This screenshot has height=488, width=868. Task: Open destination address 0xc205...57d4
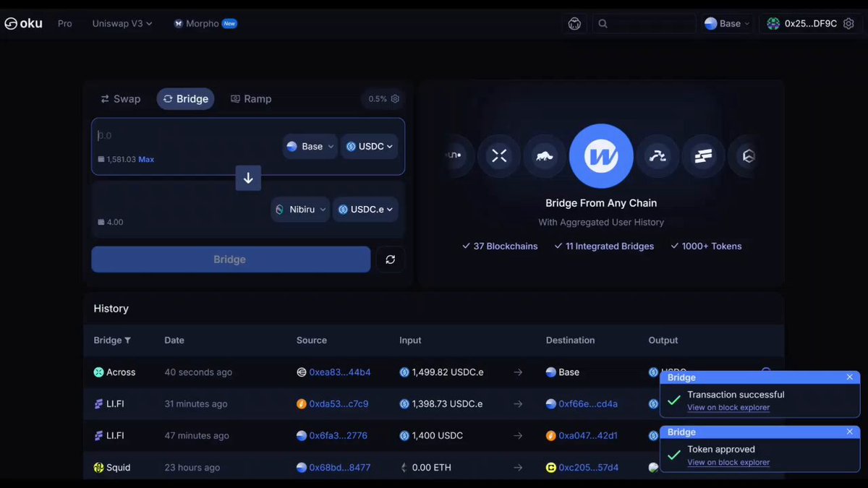click(x=588, y=468)
